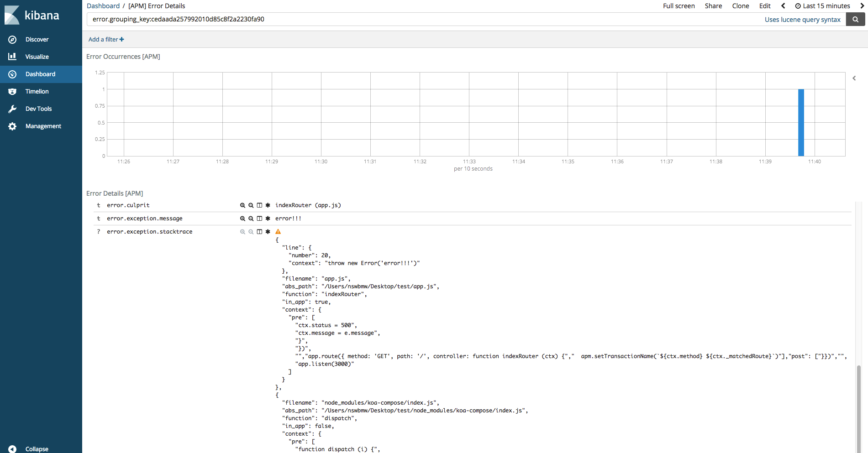Toggle column for error.exception.message
The width and height of the screenshot is (868, 453).
pos(259,219)
